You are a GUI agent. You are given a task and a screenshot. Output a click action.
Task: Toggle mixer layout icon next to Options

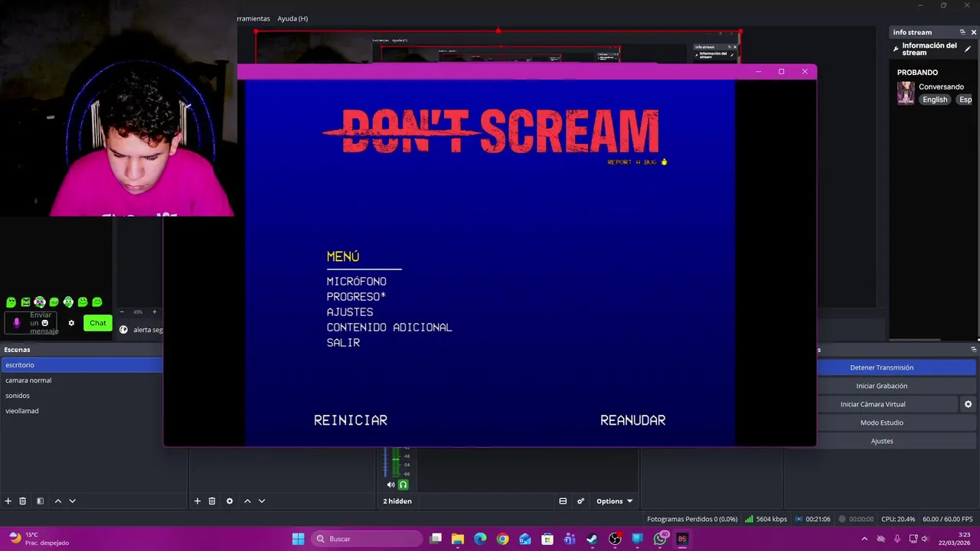coord(563,501)
